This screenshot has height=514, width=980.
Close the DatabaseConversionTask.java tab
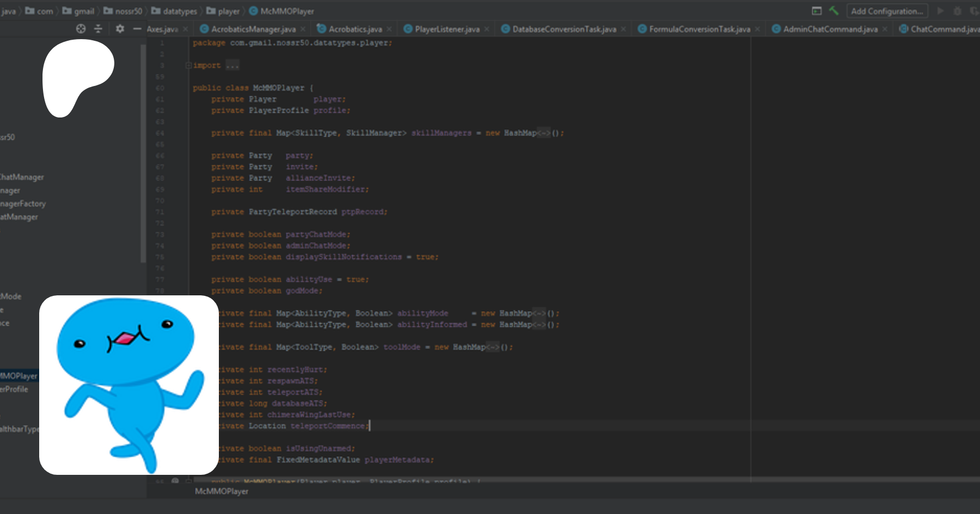[x=623, y=29]
